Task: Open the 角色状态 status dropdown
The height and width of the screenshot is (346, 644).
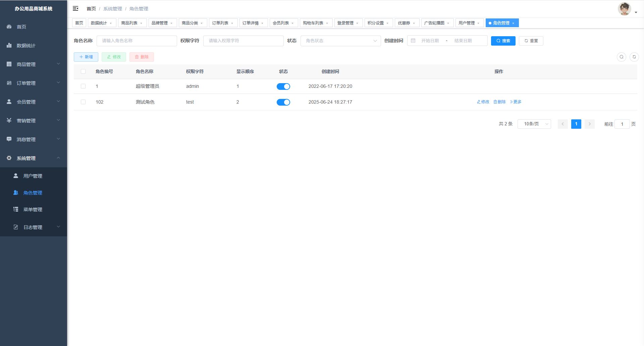Action: [x=340, y=41]
